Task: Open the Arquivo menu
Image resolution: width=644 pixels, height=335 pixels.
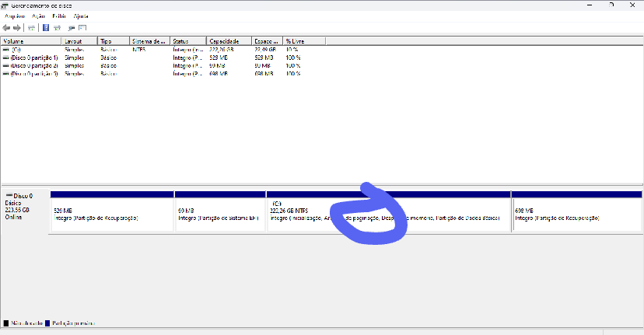Action: coord(14,16)
